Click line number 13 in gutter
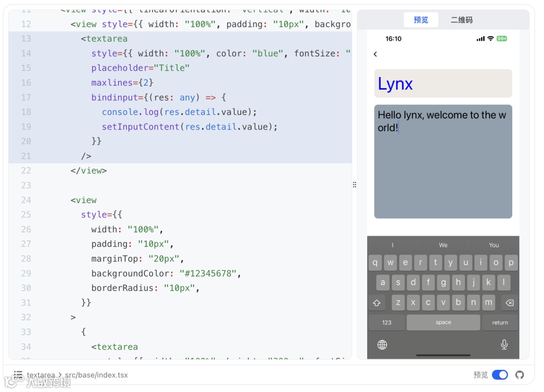The image size is (544, 392). (26, 39)
